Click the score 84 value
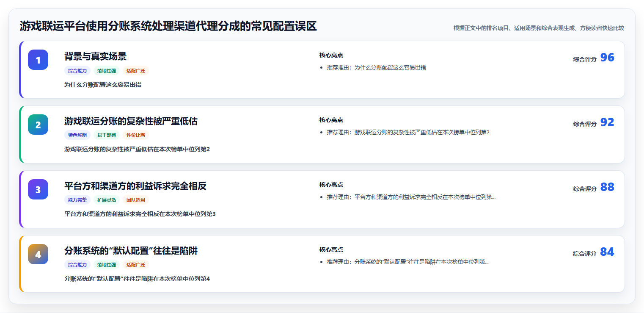 pyautogui.click(x=607, y=252)
